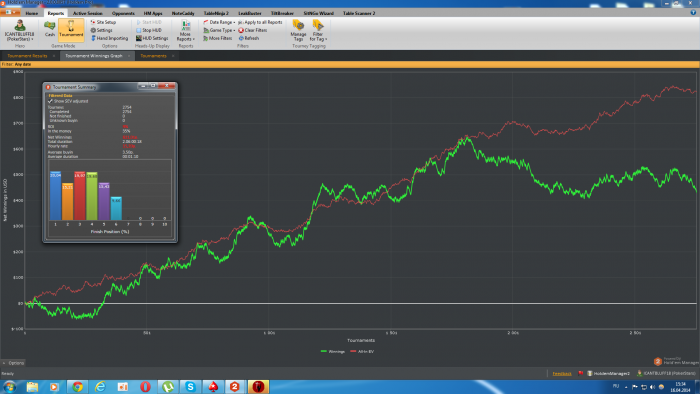Switch to the Tournament Results report tab
This screenshot has height=394, width=700.
(27, 56)
